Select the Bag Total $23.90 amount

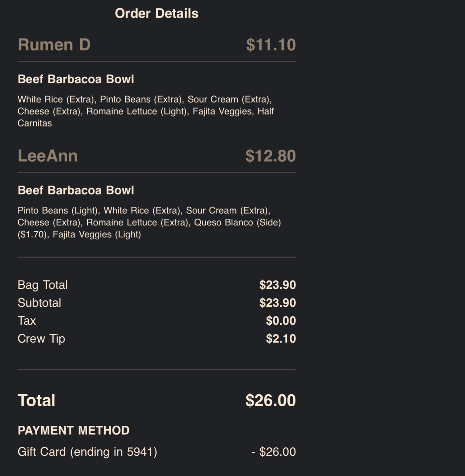pyautogui.click(x=277, y=285)
